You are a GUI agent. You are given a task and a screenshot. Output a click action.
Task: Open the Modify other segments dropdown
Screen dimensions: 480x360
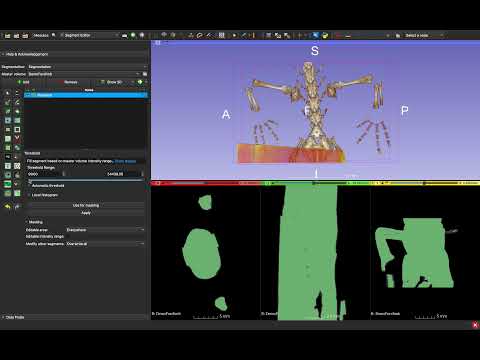(x=105, y=244)
